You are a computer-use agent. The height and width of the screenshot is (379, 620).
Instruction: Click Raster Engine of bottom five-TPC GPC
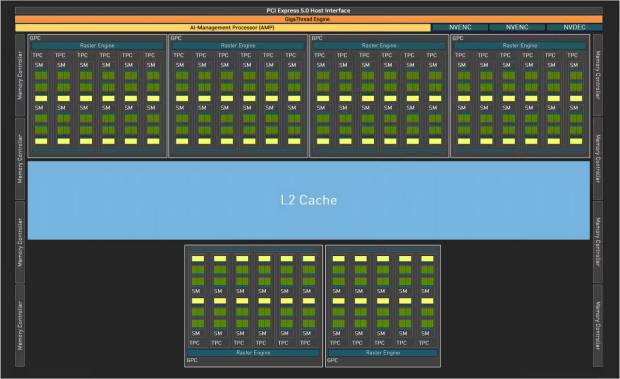tap(383, 353)
